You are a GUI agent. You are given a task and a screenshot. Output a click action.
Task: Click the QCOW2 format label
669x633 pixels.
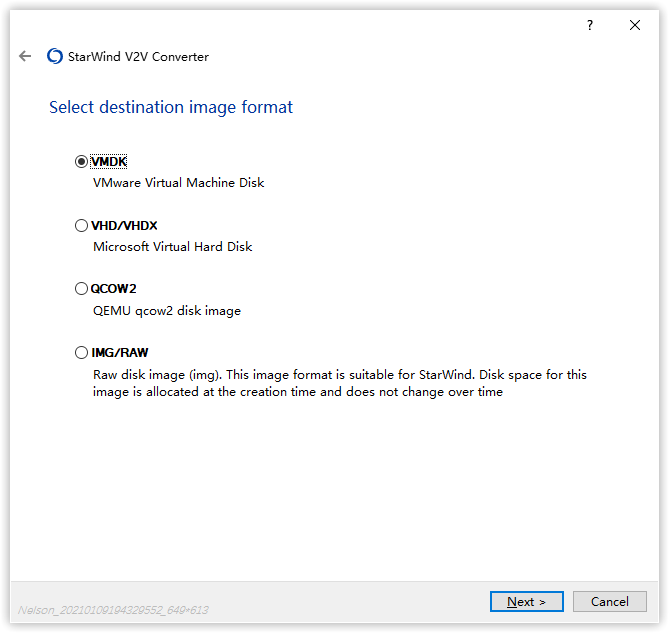pyautogui.click(x=113, y=289)
